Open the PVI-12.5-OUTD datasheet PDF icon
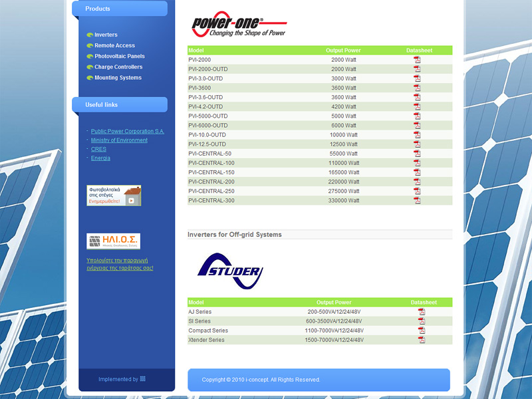 point(417,144)
